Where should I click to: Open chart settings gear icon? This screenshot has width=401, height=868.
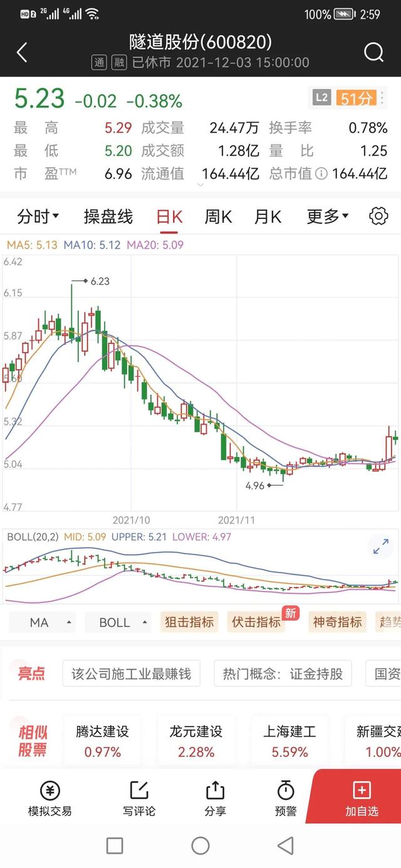pyautogui.click(x=378, y=217)
